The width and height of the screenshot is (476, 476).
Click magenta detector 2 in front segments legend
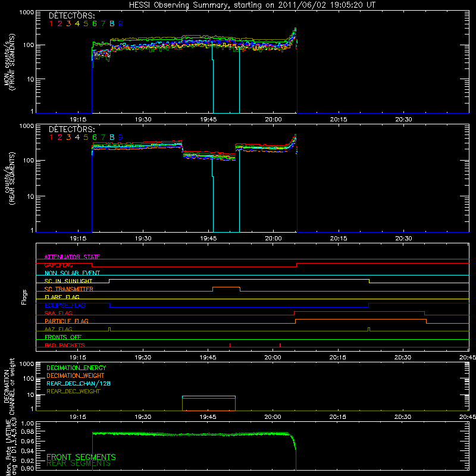[x=60, y=24]
